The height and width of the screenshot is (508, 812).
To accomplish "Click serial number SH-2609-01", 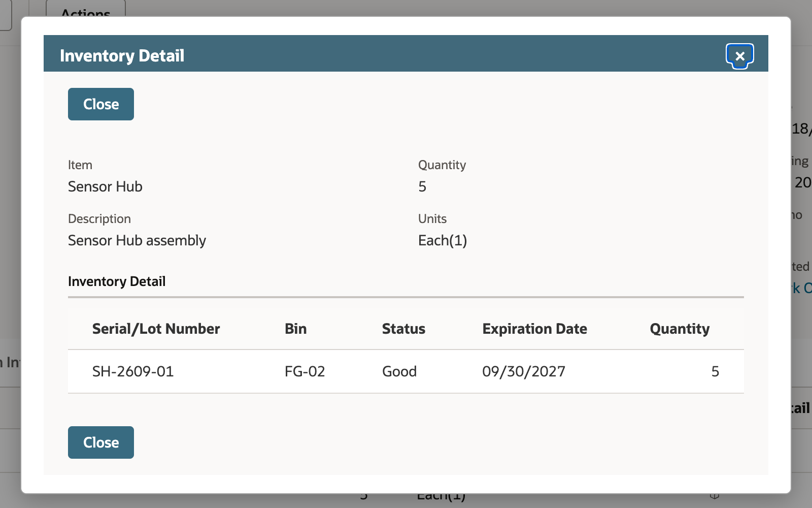I will [x=133, y=371].
